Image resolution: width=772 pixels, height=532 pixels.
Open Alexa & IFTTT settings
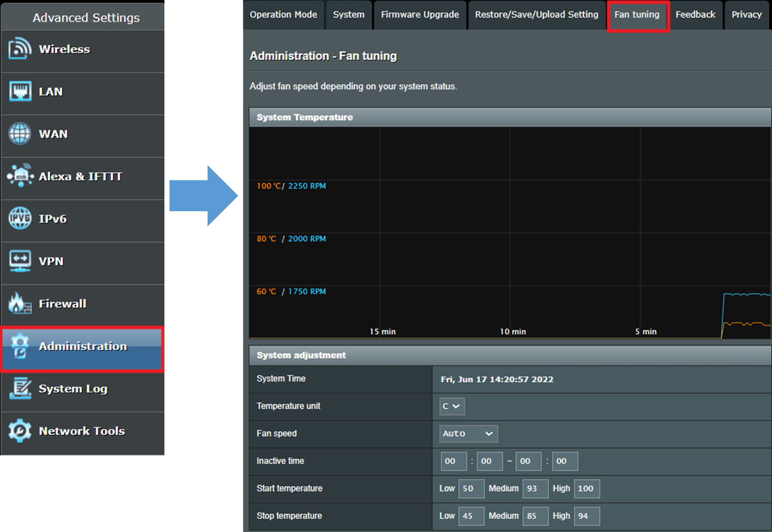[83, 178]
